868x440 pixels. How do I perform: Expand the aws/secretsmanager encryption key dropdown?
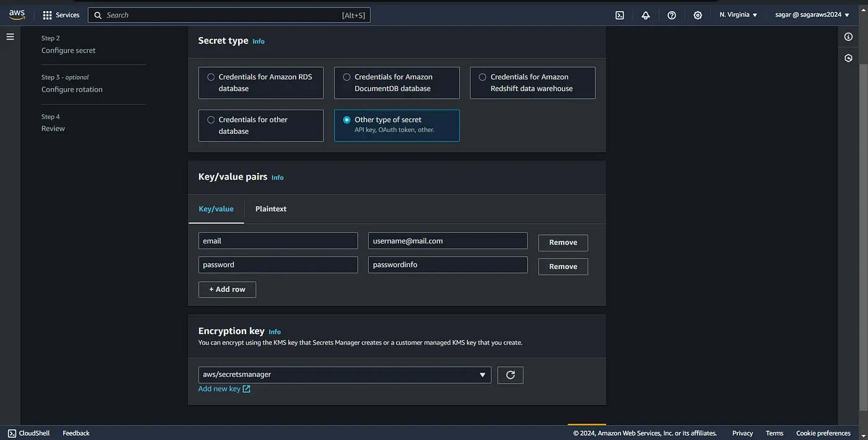[345, 375]
